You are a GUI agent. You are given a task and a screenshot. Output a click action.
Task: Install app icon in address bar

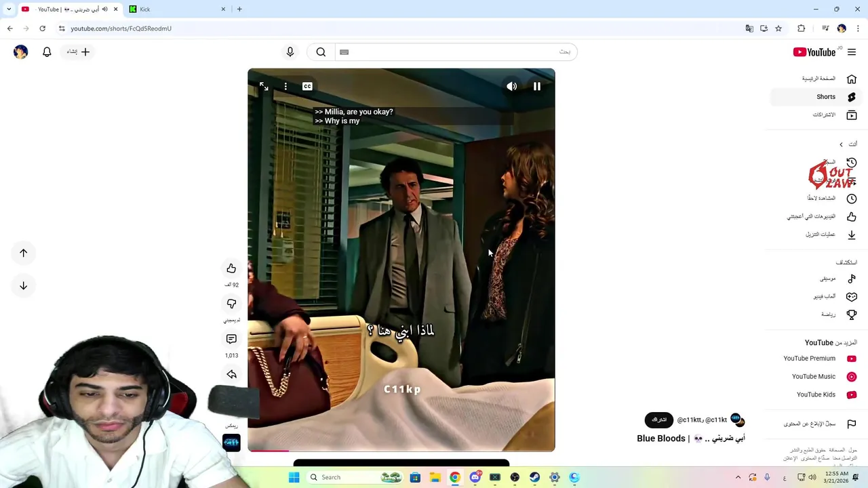[764, 28]
